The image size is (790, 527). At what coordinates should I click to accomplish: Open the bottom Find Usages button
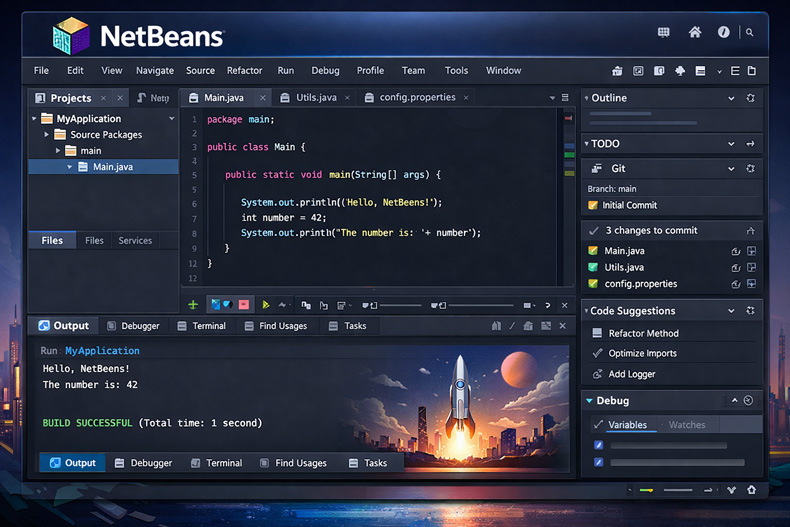pyautogui.click(x=293, y=463)
